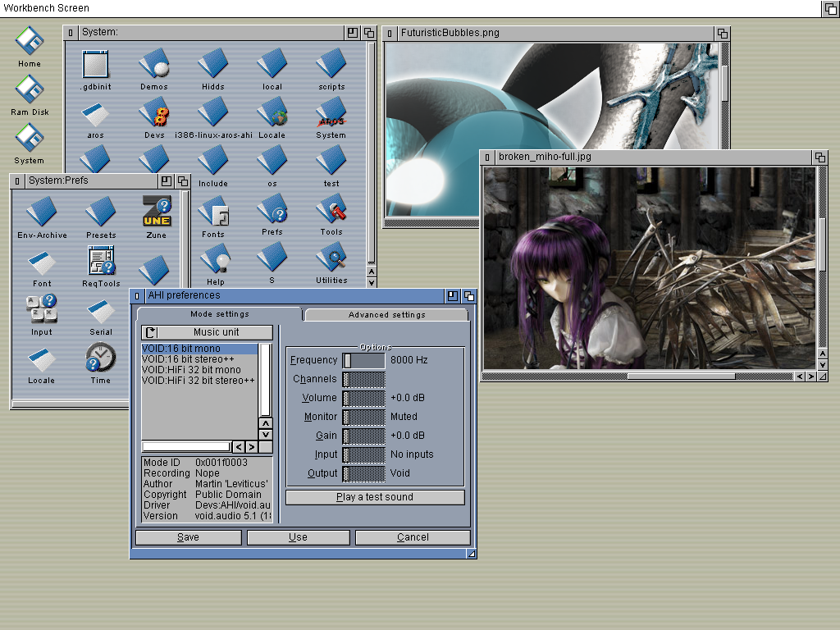
Task: Open the Serial preferences icon
Action: point(101,312)
